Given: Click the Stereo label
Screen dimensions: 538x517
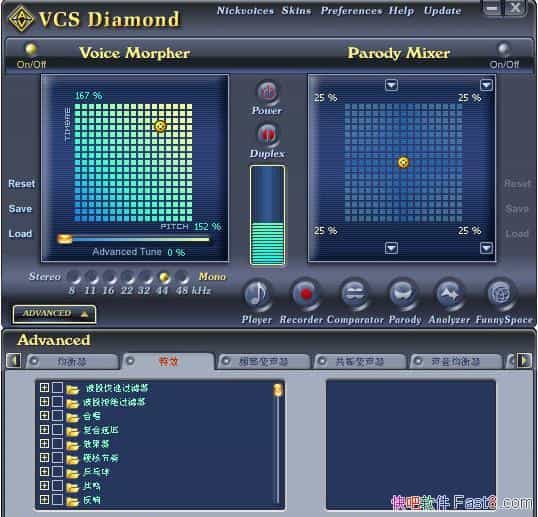Looking at the screenshot, I should tap(45, 277).
